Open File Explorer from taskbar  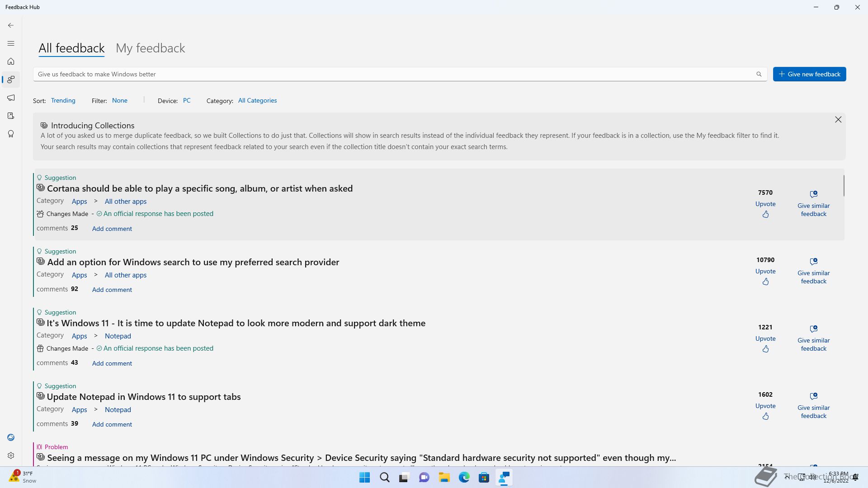click(444, 478)
